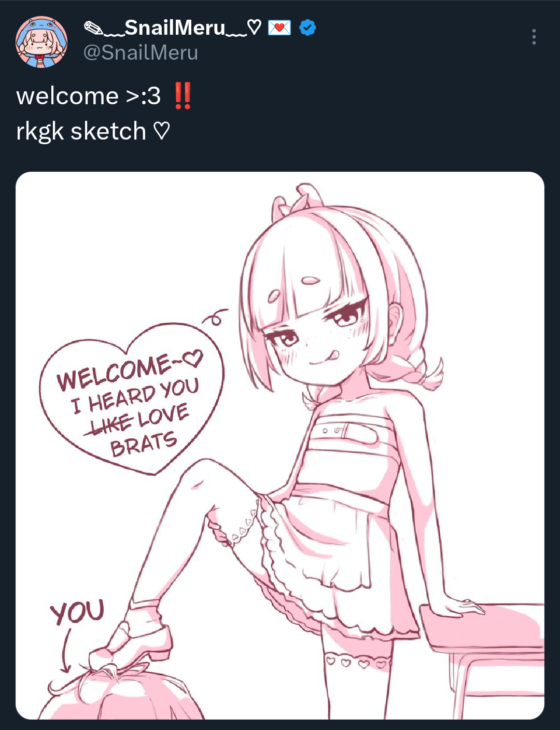
Task: Click the 'rkgk sketch' tweet line
Action: (x=81, y=131)
